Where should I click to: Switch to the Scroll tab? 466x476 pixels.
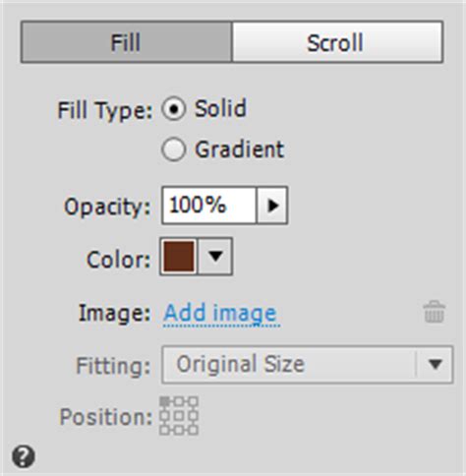pyautogui.click(x=337, y=42)
